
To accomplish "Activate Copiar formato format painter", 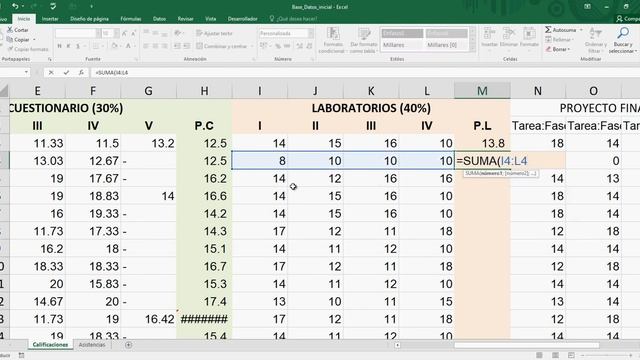I will click(28, 49).
